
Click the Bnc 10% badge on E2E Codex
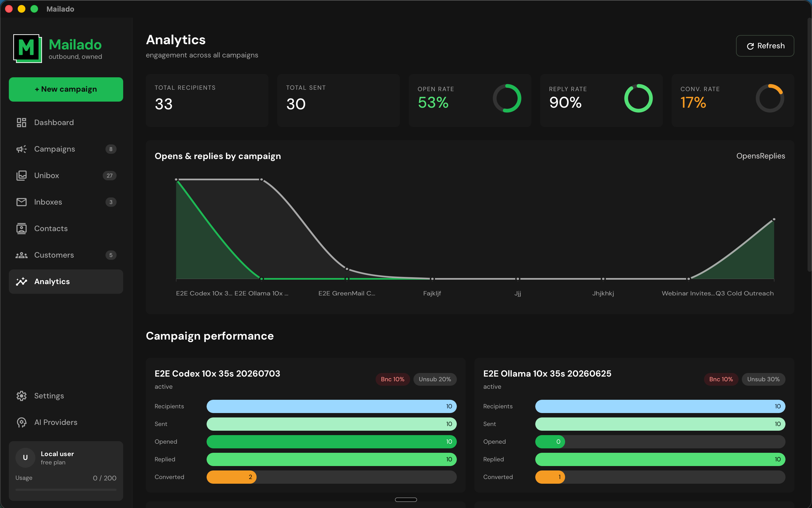click(392, 379)
